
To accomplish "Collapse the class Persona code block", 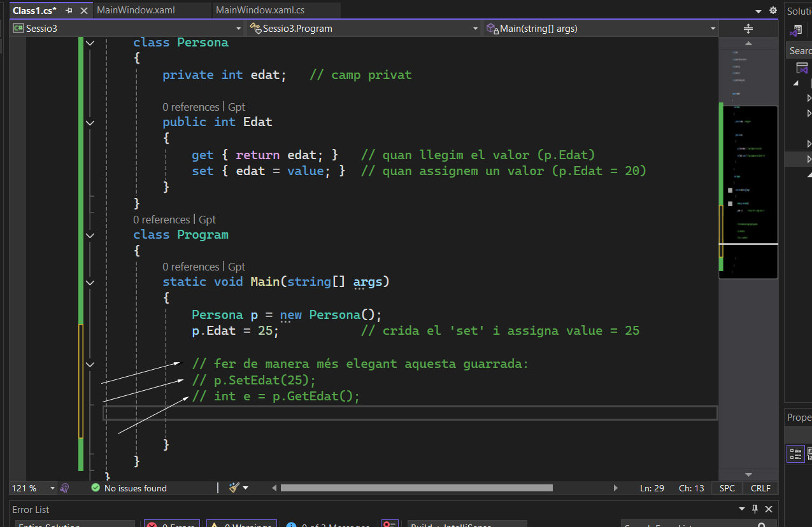I will 90,43.
